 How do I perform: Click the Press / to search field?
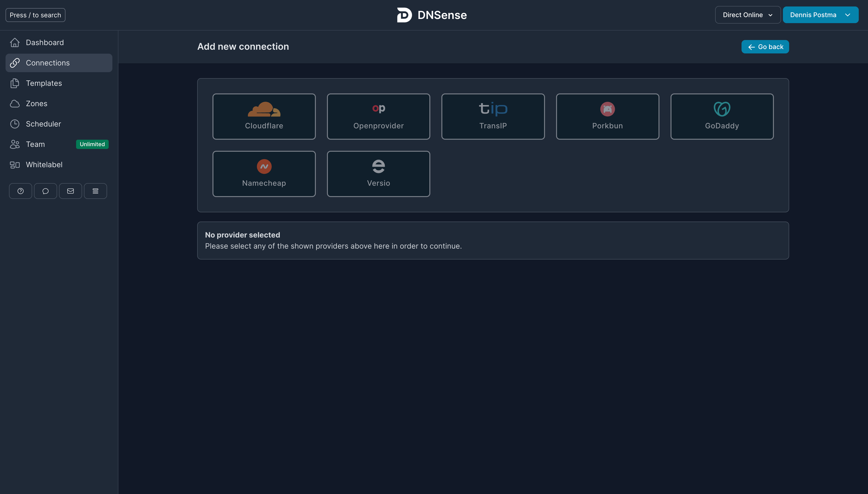pos(35,15)
